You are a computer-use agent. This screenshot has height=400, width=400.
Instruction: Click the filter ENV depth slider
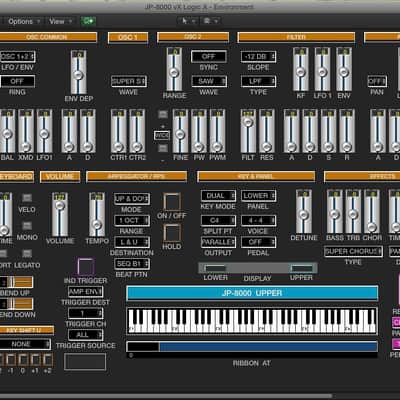344,69
